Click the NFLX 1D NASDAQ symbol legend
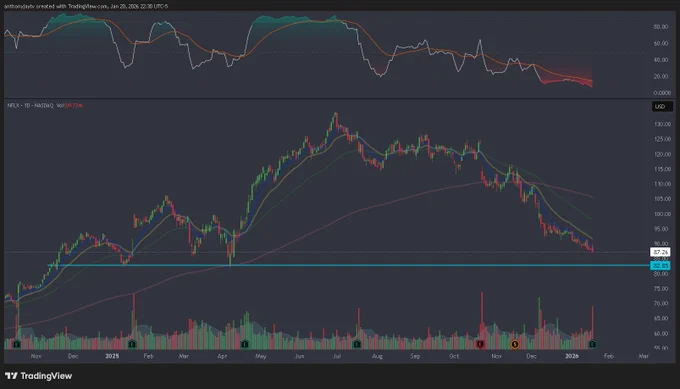This screenshot has width=680, height=389. pos(30,105)
